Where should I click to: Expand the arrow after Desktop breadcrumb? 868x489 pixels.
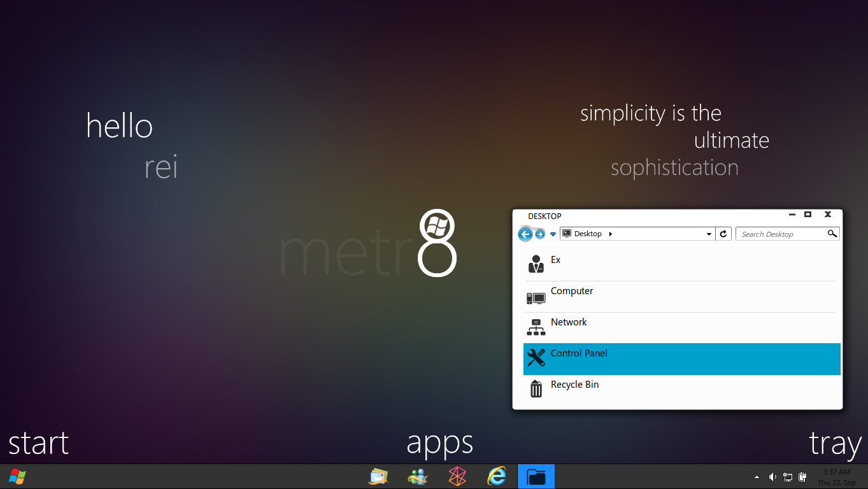(611, 234)
